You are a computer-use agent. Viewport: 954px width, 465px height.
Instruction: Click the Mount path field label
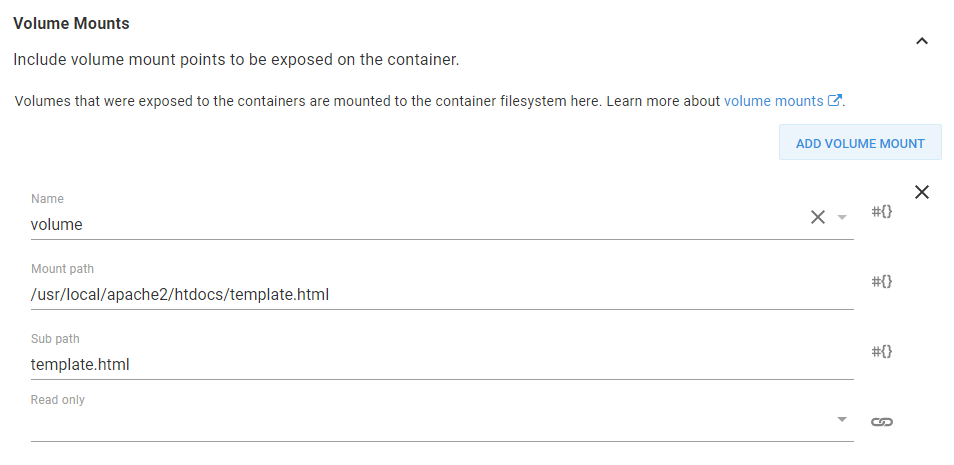pos(63,269)
